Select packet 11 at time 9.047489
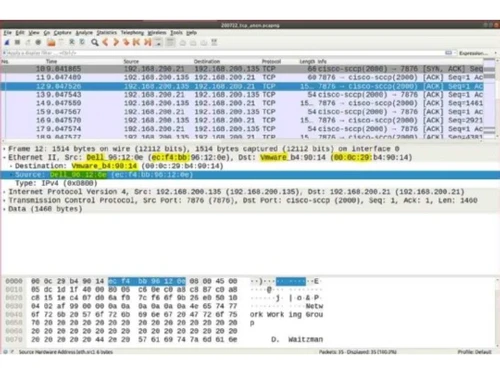The image size is (500, 375). coord(242,77)
